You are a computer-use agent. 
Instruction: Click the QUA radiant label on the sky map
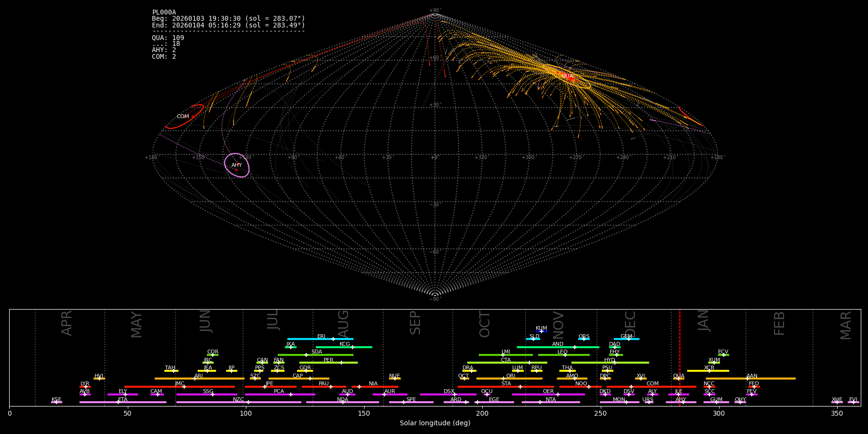[568, 76]
